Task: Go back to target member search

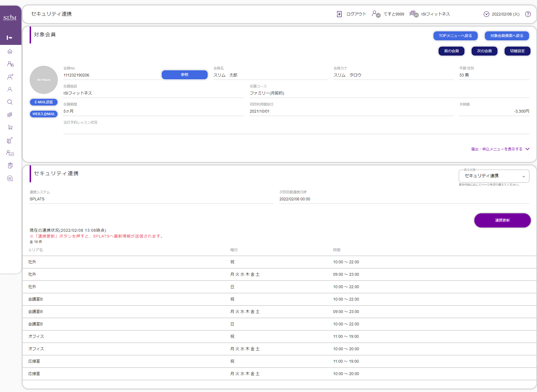Action: coord(507,36)
